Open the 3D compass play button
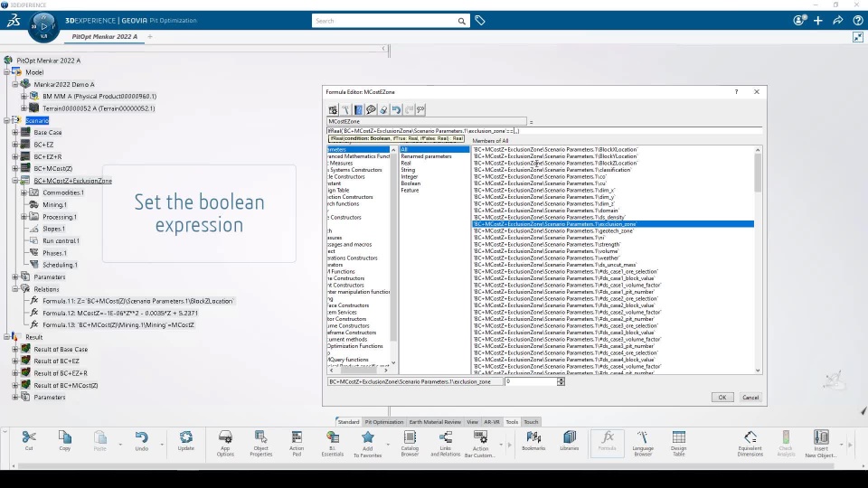This screenshot has width=868, height=488. click(43, 26)
